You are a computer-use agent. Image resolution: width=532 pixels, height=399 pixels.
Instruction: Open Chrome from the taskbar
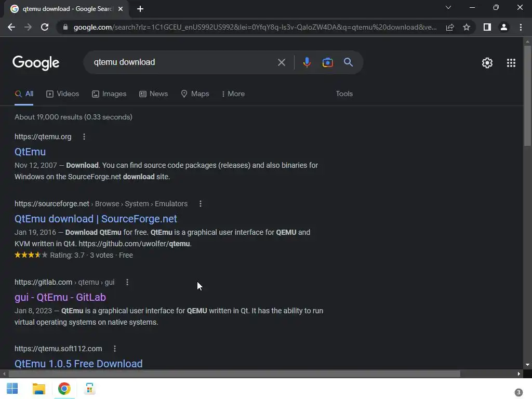[64, 389]
